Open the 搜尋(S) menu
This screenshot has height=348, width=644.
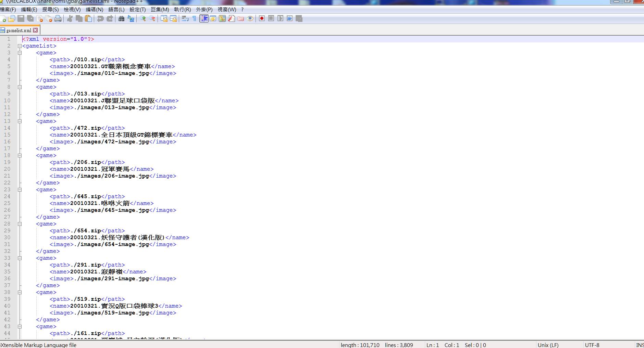coord(50,10)
